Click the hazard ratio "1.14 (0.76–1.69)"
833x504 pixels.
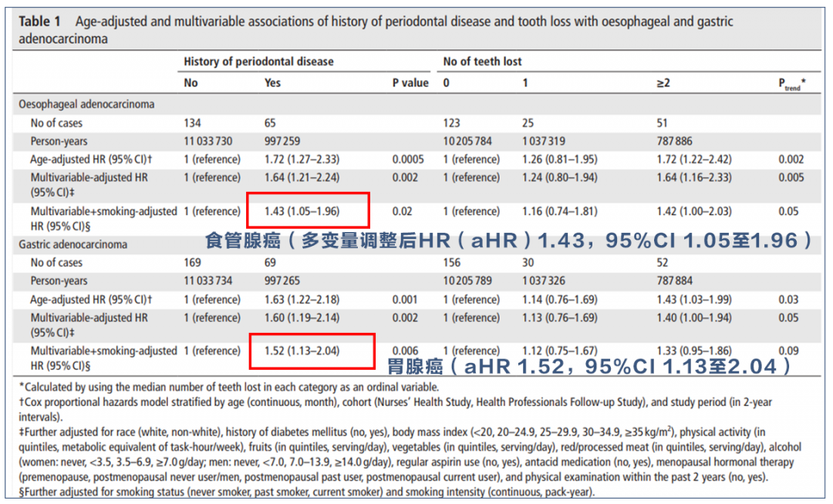[559, 300]
